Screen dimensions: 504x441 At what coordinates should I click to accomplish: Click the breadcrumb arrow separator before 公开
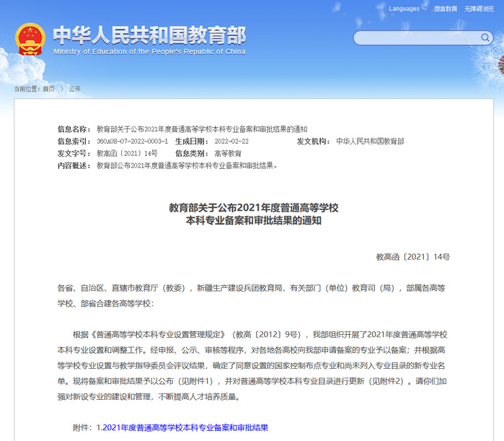click(61, 89)
